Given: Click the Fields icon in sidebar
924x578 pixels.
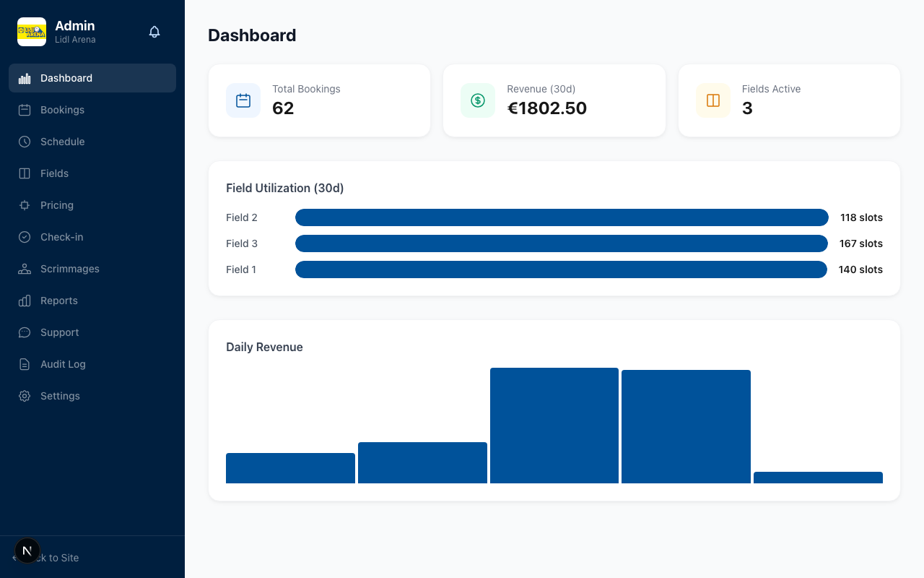Looking at the screenshot, I should click(25, 173).
